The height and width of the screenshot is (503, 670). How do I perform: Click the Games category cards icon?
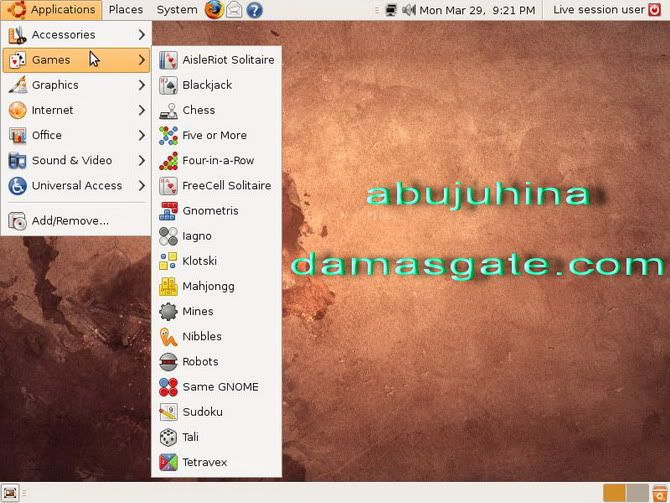[x=18, y=60]
